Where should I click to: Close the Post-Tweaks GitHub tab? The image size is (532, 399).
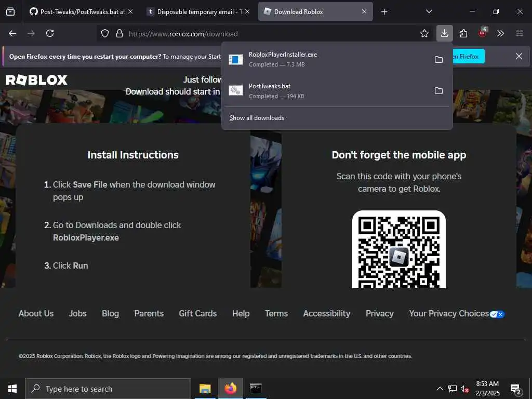[130, 11]
